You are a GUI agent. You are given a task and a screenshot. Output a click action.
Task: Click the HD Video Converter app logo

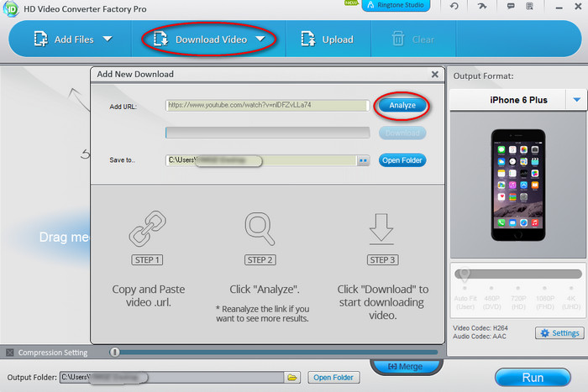11,8
